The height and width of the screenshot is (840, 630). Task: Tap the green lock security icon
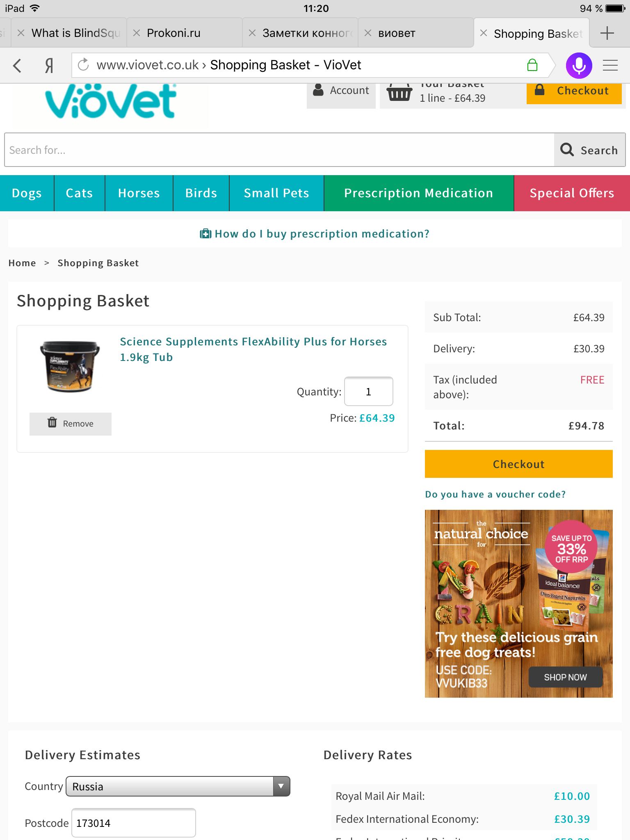coord(532,65)
